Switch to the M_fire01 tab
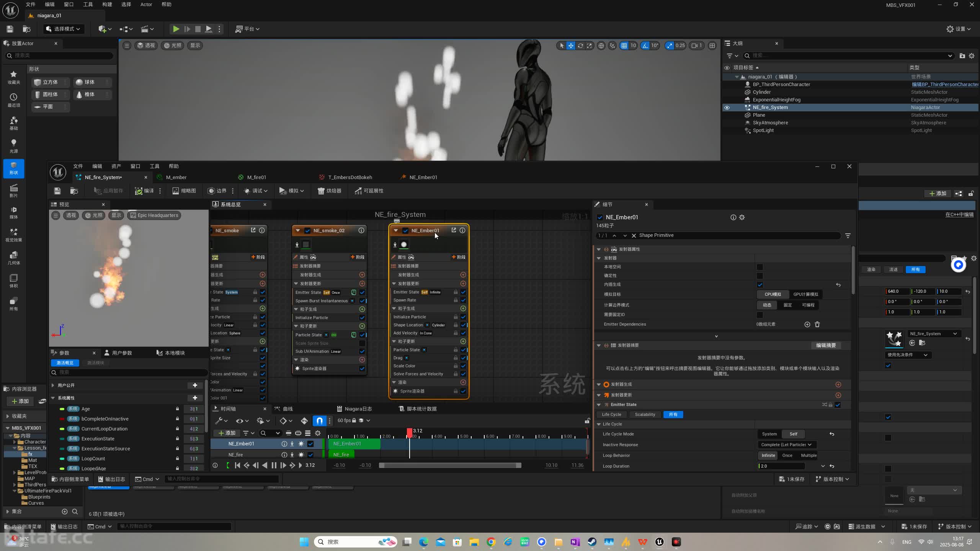 click(256, 178)
